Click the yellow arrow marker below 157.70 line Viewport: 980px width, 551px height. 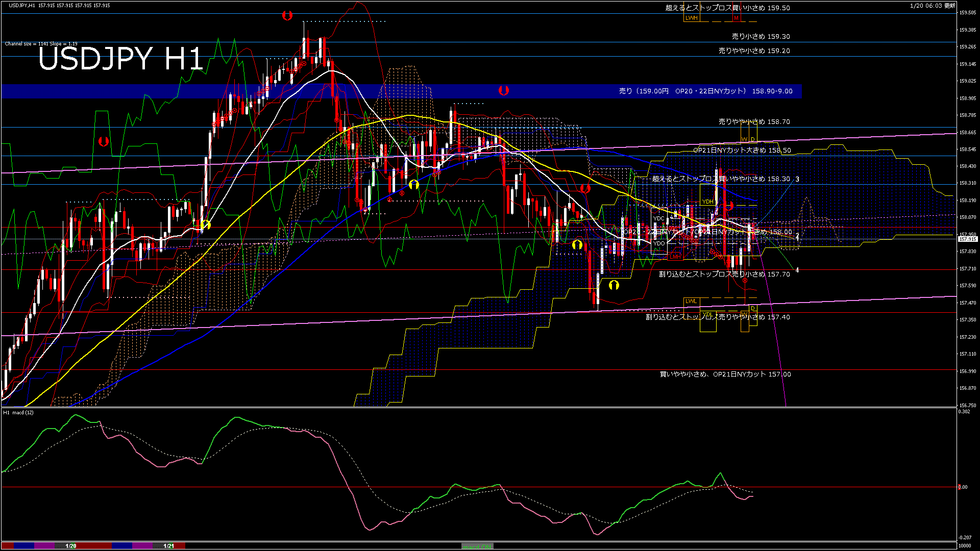(x=614, y=285)
